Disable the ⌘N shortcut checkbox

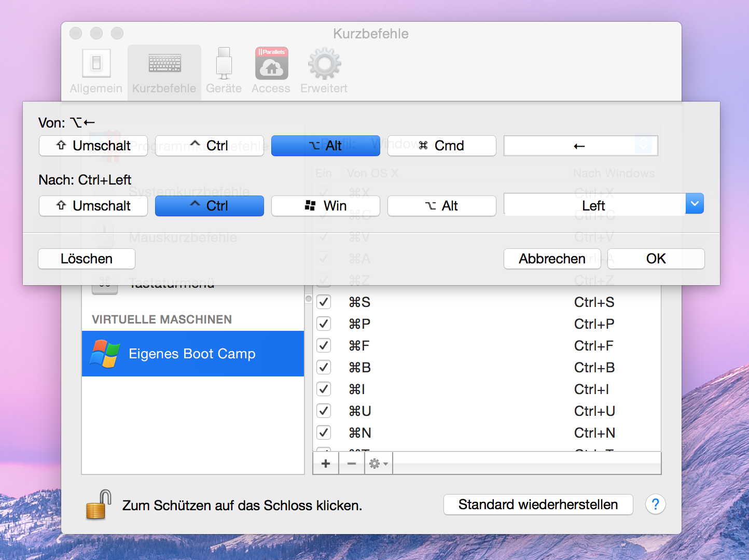324,432
